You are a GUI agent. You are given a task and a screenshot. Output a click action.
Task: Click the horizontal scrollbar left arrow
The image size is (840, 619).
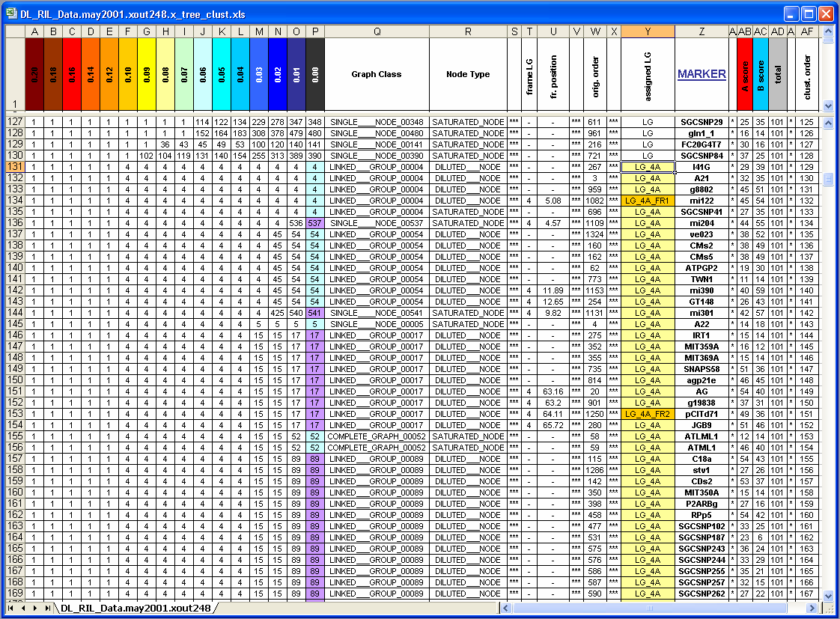pos(506,608)
